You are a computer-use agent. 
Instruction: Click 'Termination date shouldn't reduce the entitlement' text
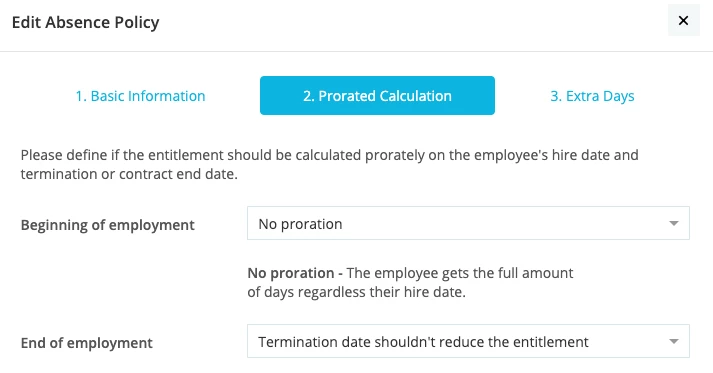coord(423,342)
